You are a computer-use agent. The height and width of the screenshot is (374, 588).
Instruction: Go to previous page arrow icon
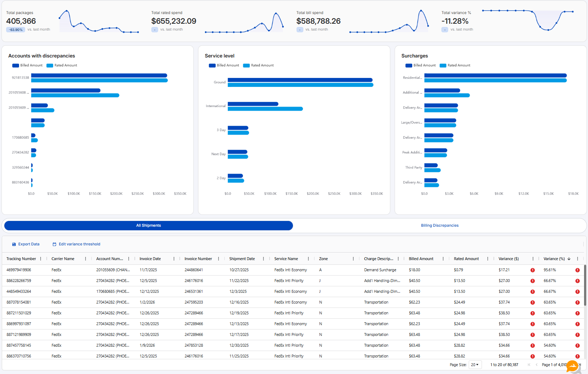tap(537, 365)
